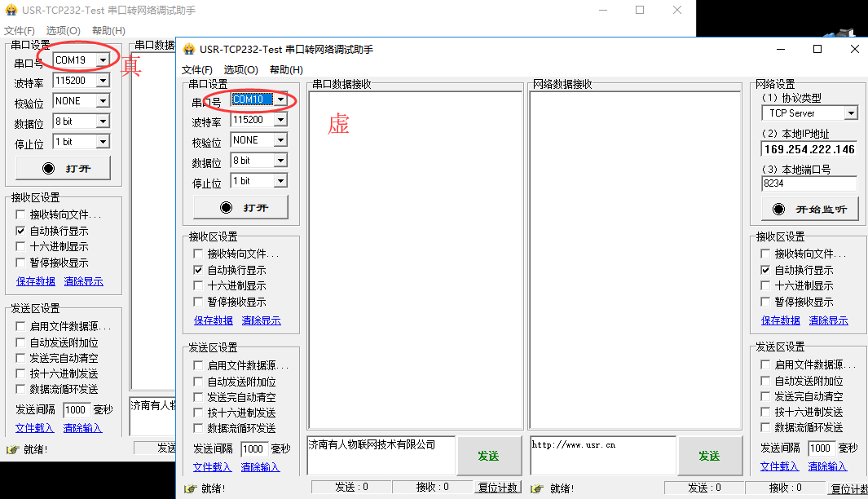Open 选项(O) menu in front window
Viewport: 868px width, 499px height.
click(240, 70)
